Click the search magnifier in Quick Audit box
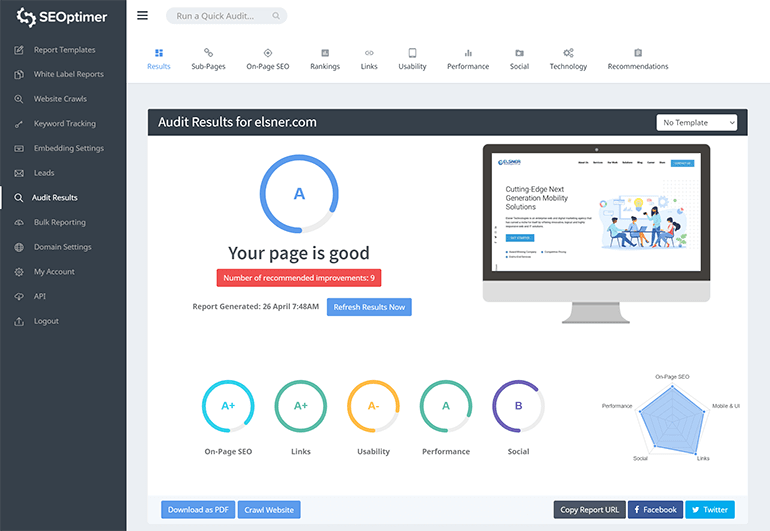This screenshot has height=531, width=770. tap(276, 16)
